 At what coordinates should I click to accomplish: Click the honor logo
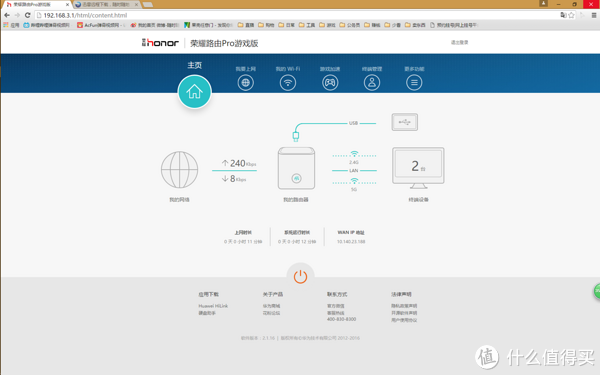pos(160,43)
